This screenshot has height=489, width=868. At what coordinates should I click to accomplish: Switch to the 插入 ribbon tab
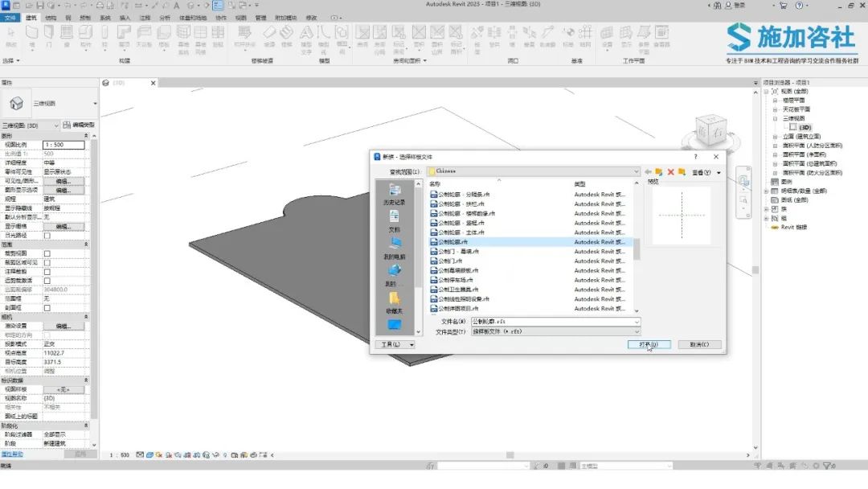click(125, 18)
